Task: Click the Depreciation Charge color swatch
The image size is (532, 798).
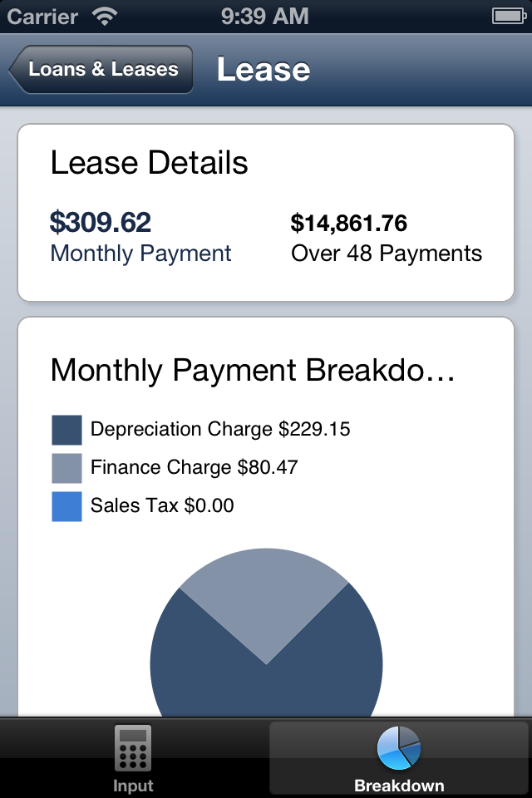Action: click(x=66, y=430)
